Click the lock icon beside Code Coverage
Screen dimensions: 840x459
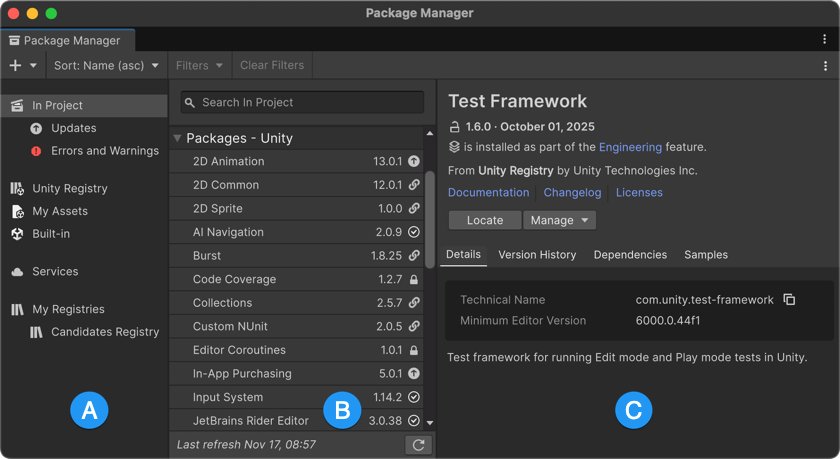413,279
